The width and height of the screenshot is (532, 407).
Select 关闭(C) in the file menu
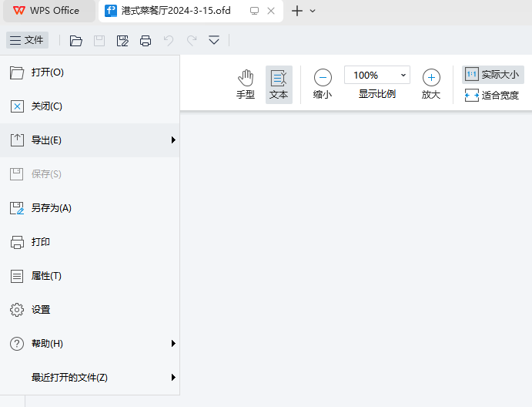click(89, 106)
